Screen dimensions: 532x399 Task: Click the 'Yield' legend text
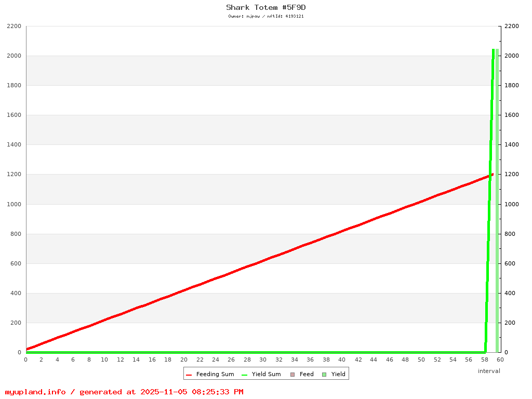(338, 374)
